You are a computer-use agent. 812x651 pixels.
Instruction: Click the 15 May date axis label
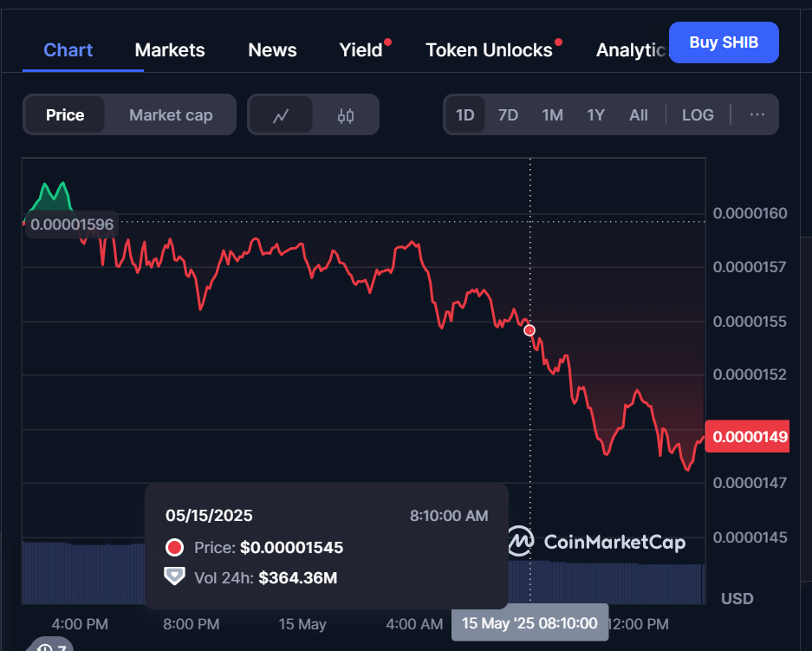coord(302,624)
